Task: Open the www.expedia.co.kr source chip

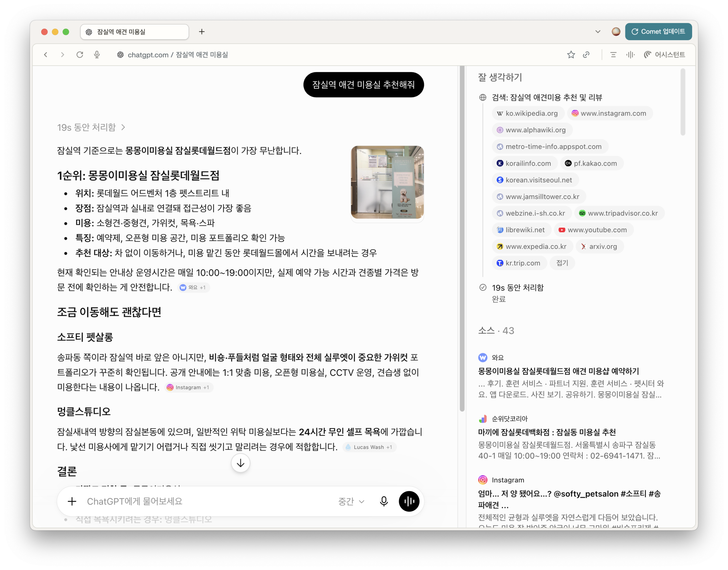Action: [532, 247]
